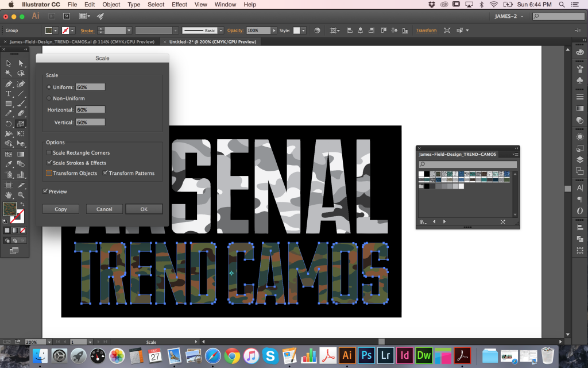Open the Window menu
Screen dimensions: 588x368
pos(225,5)
